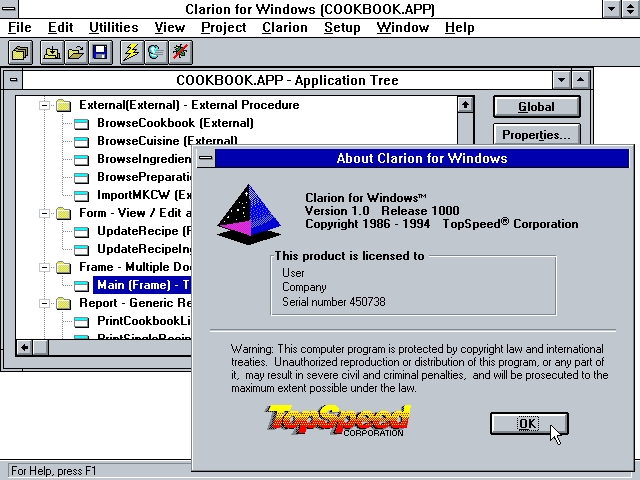Click the About Clarion for Windows title bar
Image resolution: width=640 pixels, height=480 pixels.
pos(422,158)
